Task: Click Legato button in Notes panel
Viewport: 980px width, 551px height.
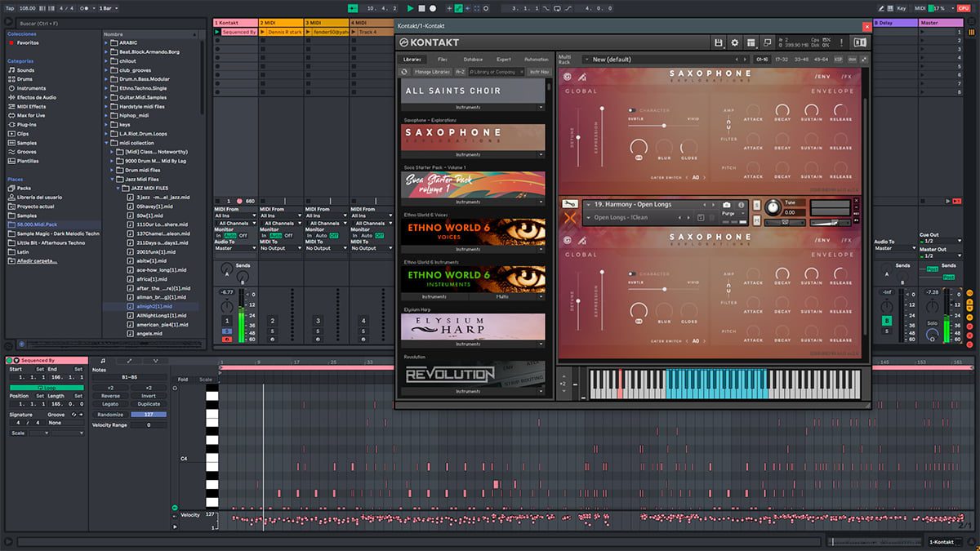Action: (110, 404)
